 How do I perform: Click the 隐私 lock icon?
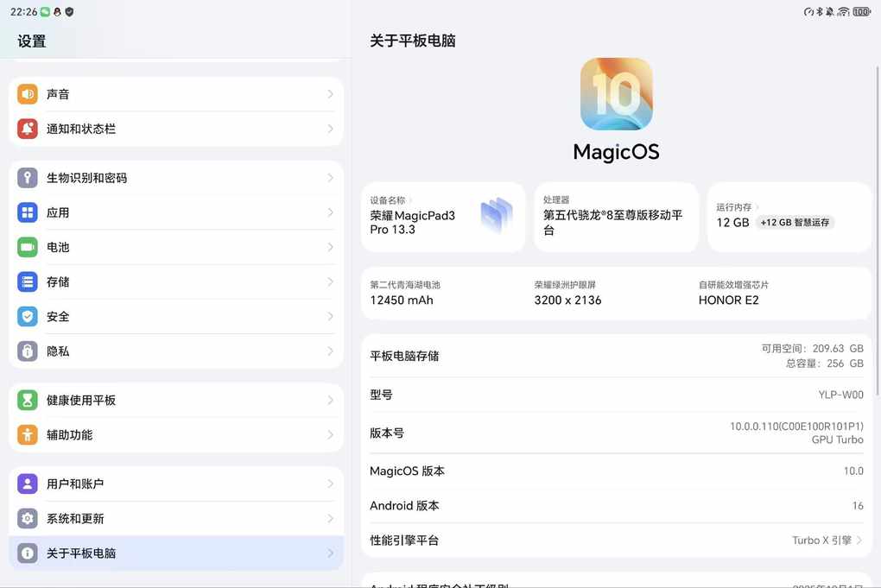28,351
